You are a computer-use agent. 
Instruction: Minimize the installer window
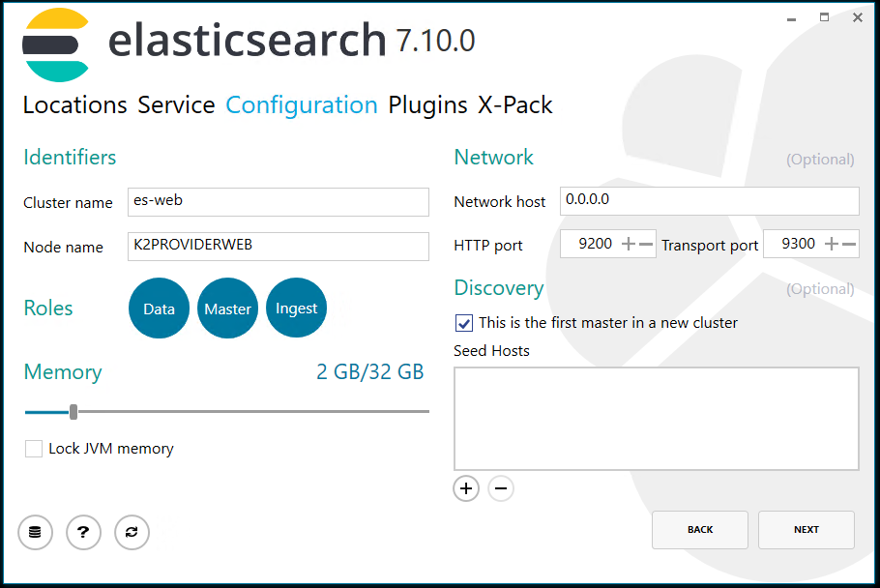(x=791, y=19)
